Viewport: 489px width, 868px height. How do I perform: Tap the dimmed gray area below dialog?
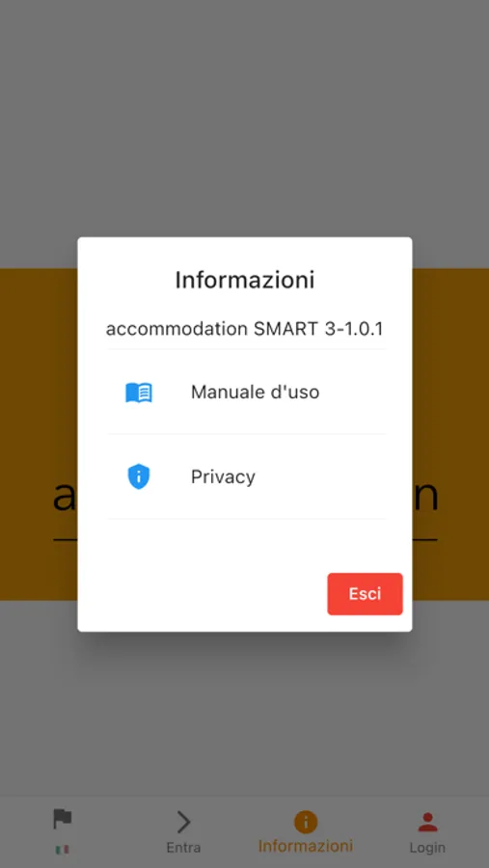click(244, 714)
